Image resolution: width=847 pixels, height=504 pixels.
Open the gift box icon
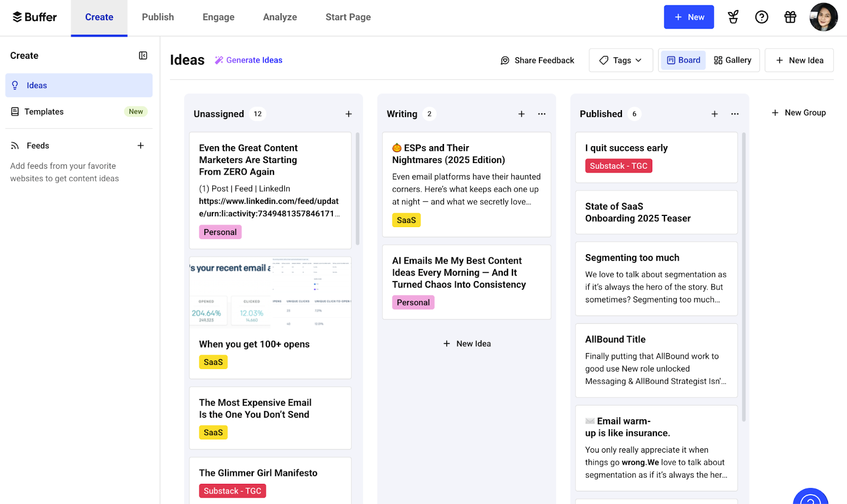(790, 17)
